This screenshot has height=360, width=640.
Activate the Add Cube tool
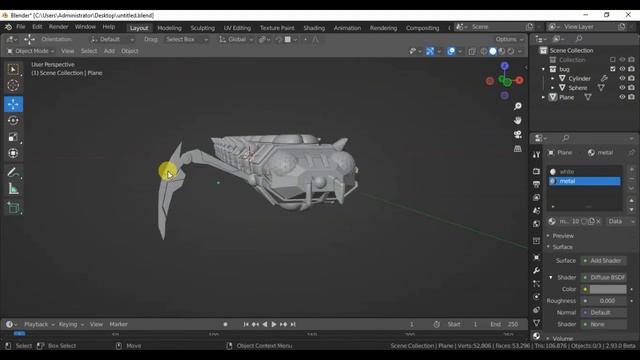(13, 208)
